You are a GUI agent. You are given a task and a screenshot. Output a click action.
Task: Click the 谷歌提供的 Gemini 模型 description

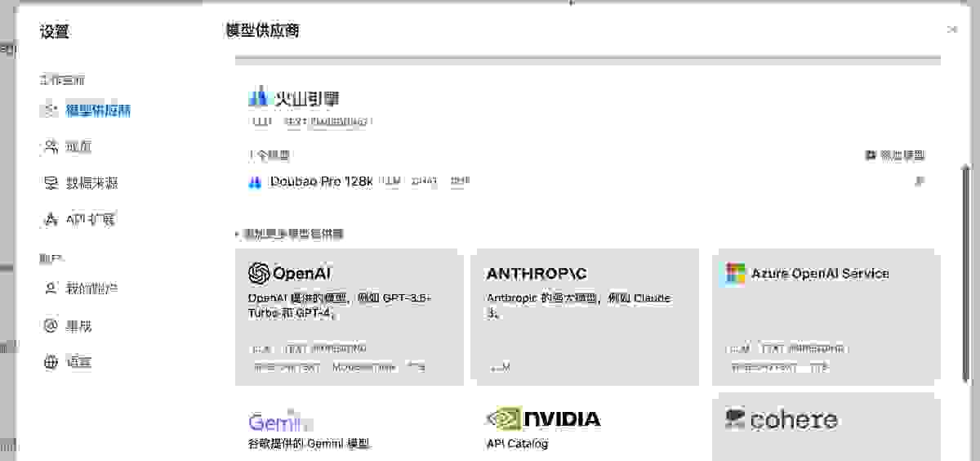pos(310,444)
